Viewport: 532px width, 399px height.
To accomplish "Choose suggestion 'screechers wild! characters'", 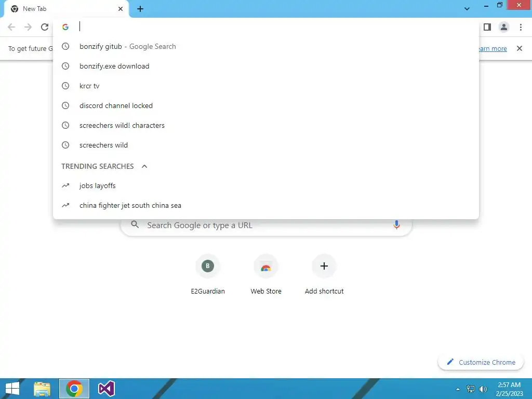I will pyautogui.click(x=266, y=125).
